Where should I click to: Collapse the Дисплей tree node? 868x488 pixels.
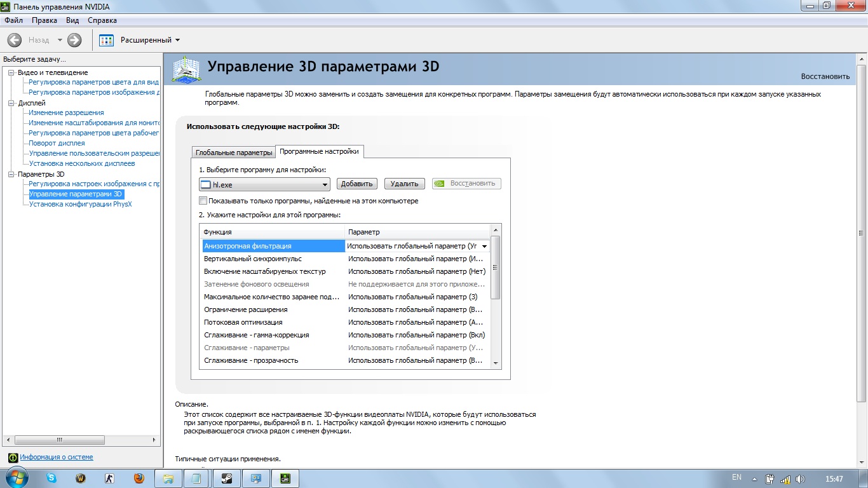(11, 103)
